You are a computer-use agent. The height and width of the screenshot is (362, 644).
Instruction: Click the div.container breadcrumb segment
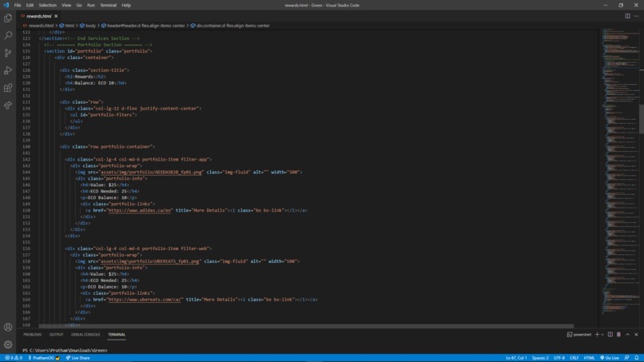point(233,26)
